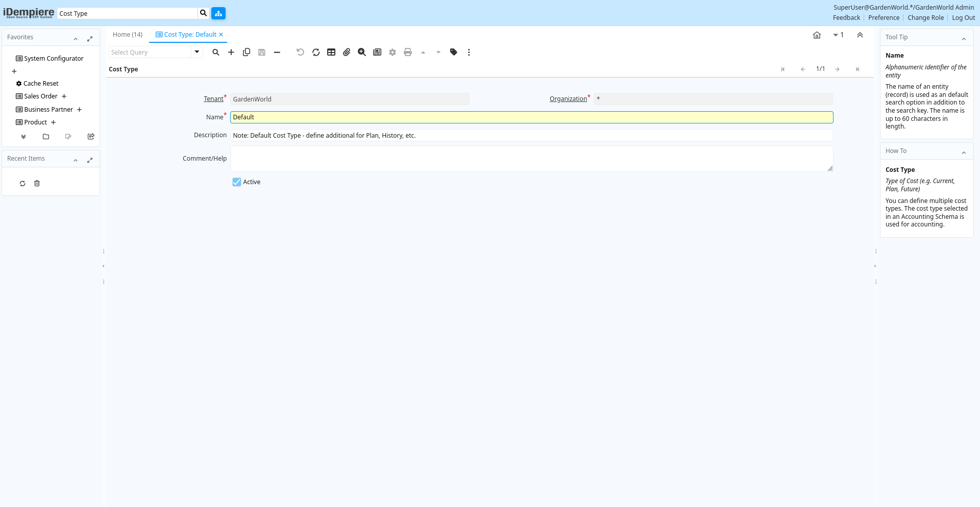Image resolution: width=980 pixels, height=507 pixels.
Task: Collapse the Favorites panel
Action: 76,39
